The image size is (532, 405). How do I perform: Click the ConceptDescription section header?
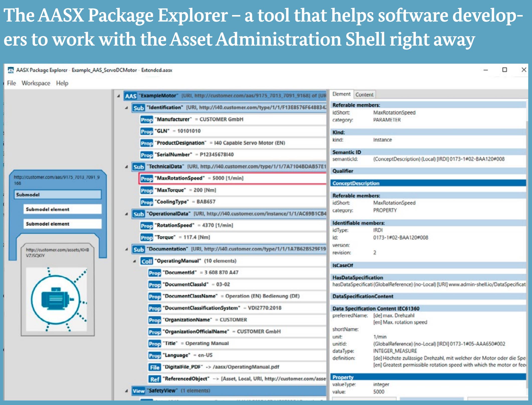(x=428, y=183)
